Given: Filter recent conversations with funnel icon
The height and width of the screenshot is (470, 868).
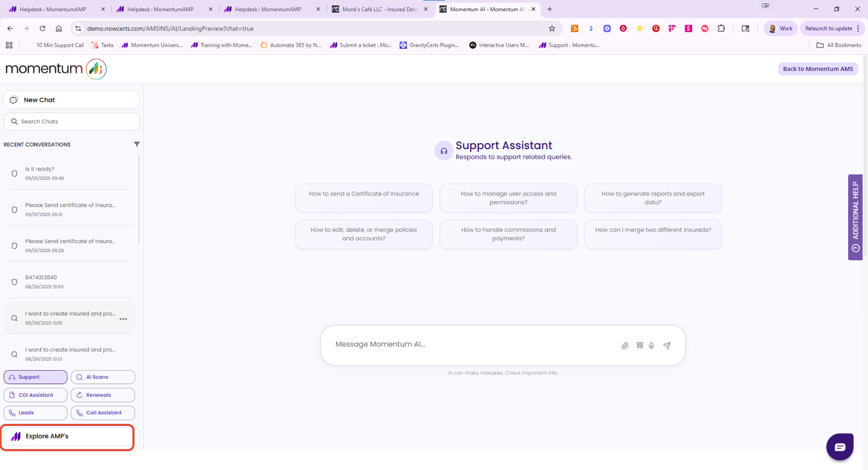Looking at the screenshot, I should [137, 144].
